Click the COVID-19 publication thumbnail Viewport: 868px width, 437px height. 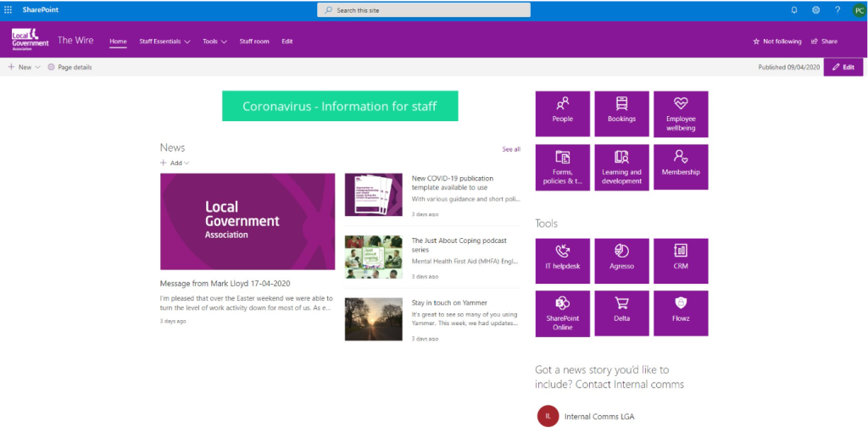coord(374,194)
